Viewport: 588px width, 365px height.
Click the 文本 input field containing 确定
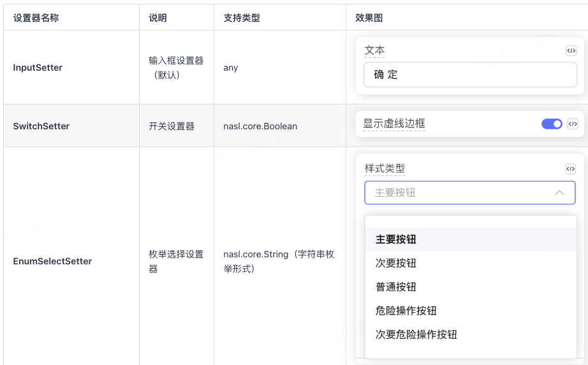(x=469, y=75)
